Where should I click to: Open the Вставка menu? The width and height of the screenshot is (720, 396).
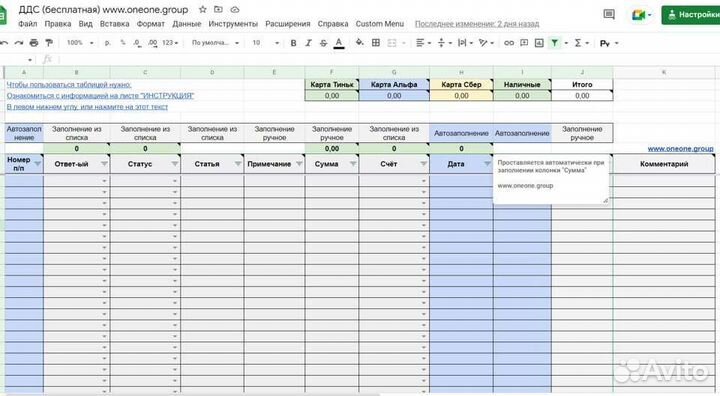(x=114, y=24)
